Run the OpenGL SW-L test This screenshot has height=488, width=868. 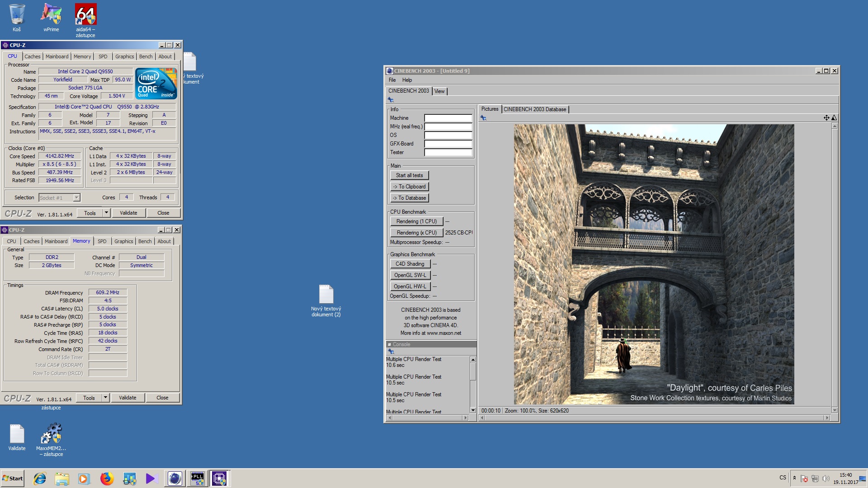(410, 275)
